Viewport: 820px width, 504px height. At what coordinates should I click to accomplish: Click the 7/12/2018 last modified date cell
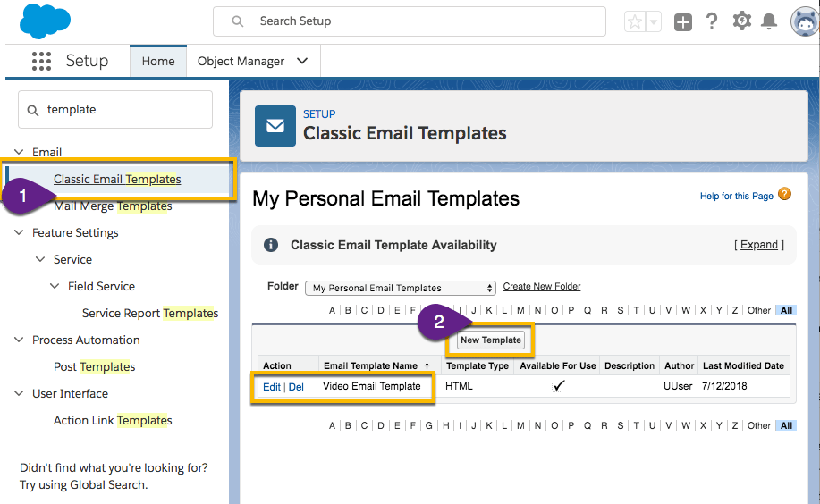point(724,386)
